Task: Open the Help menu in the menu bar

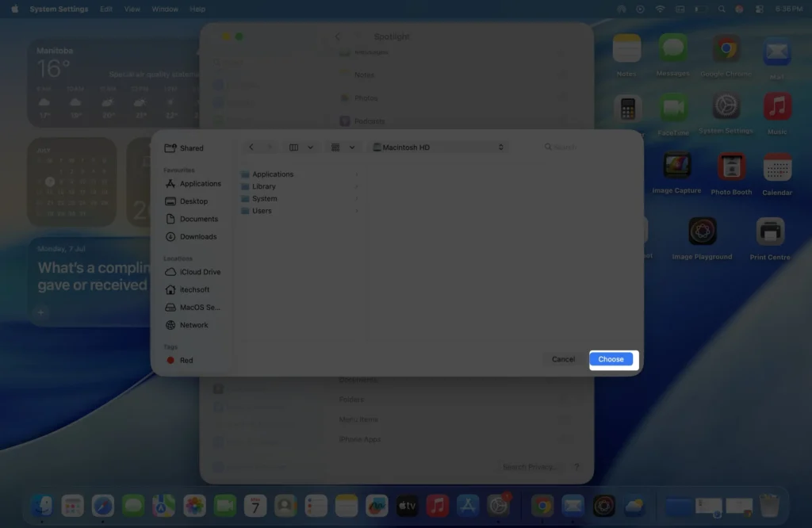Action: click(x=198, y=9)
